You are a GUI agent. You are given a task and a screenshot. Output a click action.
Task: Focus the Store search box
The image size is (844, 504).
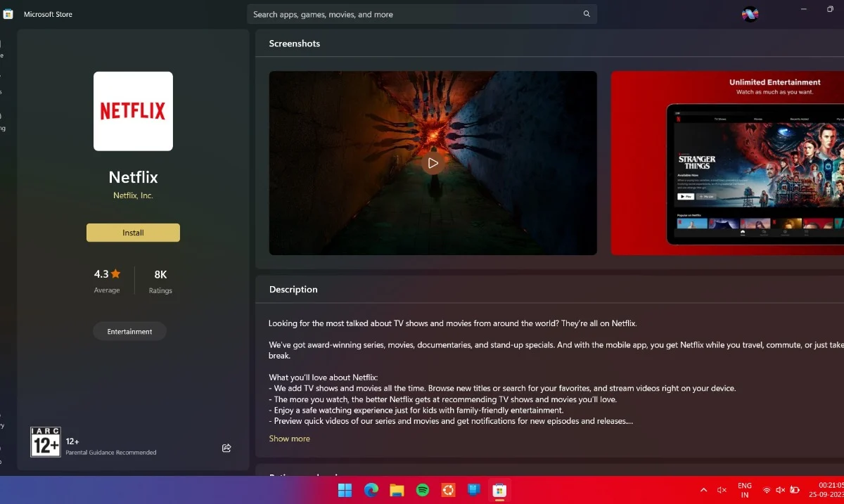415,14
